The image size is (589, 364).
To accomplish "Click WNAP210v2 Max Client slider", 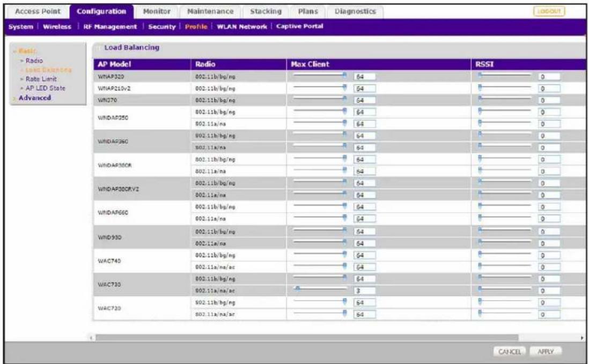I will click(320, 87).
